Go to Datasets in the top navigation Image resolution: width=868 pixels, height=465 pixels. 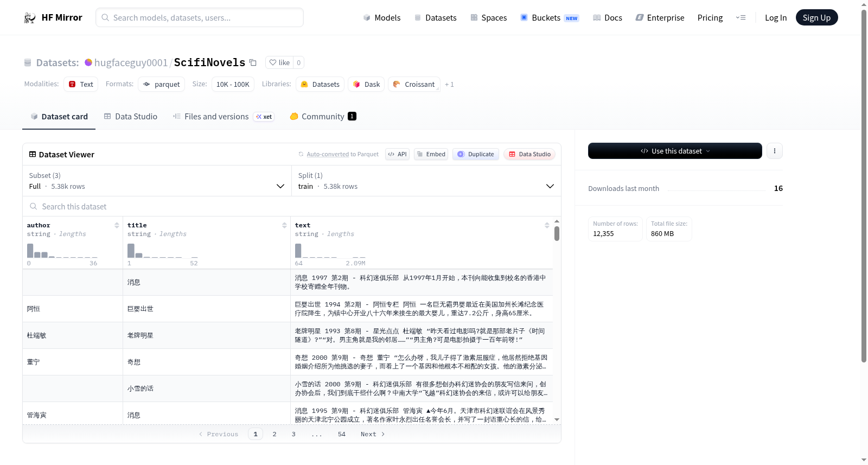pos(435,18)
